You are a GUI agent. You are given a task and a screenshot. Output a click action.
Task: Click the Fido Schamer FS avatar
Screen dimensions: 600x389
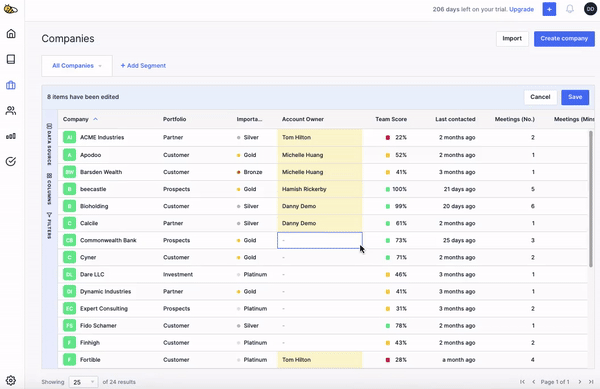pyautogui.click(x=69, y=326)
